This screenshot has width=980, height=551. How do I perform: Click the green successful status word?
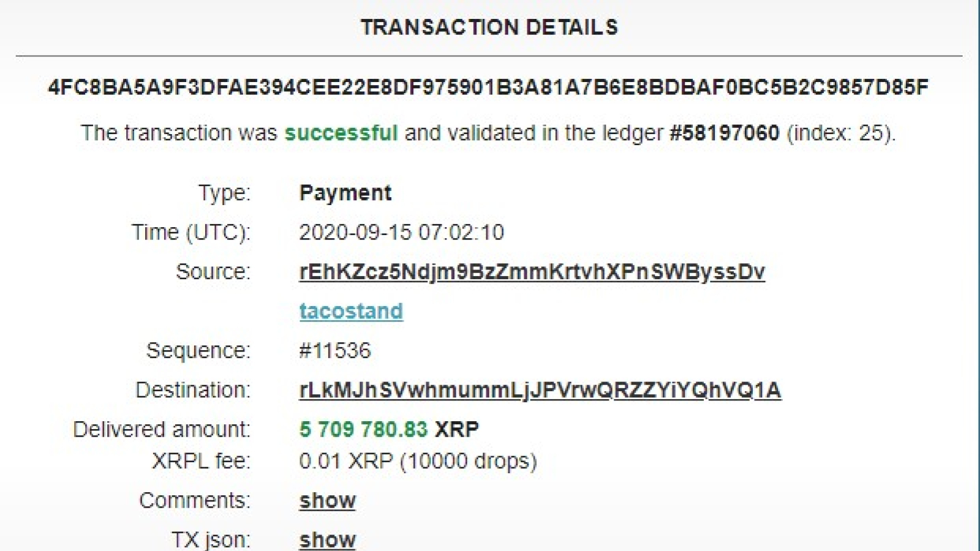[x=341, y=133]
